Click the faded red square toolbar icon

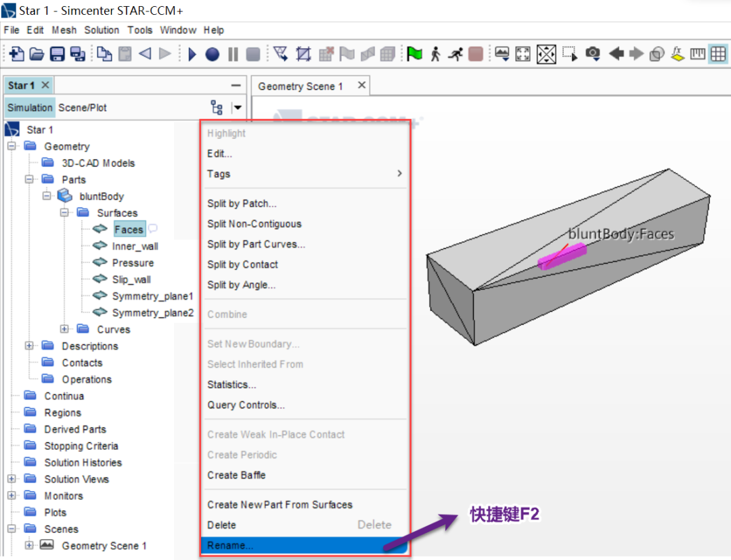pyautogui.click(x=476, y=54)
